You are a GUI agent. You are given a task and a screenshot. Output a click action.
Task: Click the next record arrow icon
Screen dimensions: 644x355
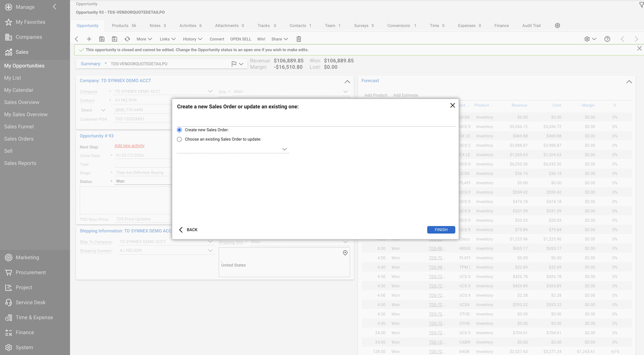pos(637,39)
